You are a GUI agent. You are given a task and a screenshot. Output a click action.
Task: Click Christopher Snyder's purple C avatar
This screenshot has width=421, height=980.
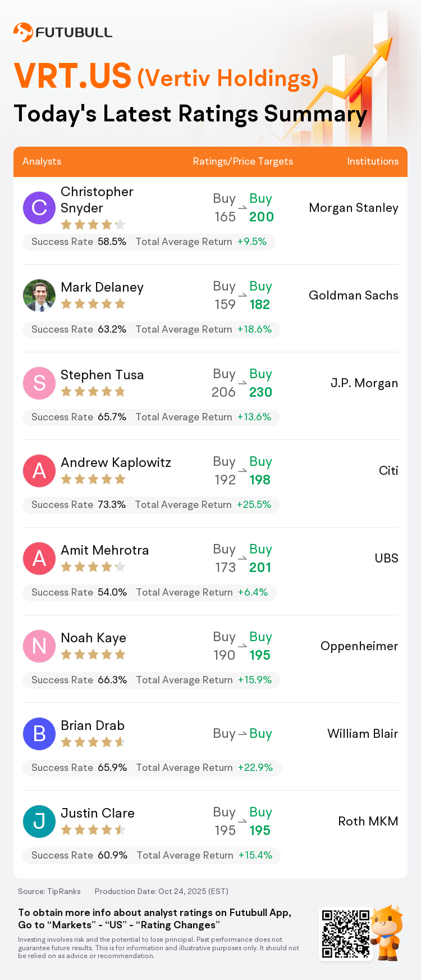(39, 207)
